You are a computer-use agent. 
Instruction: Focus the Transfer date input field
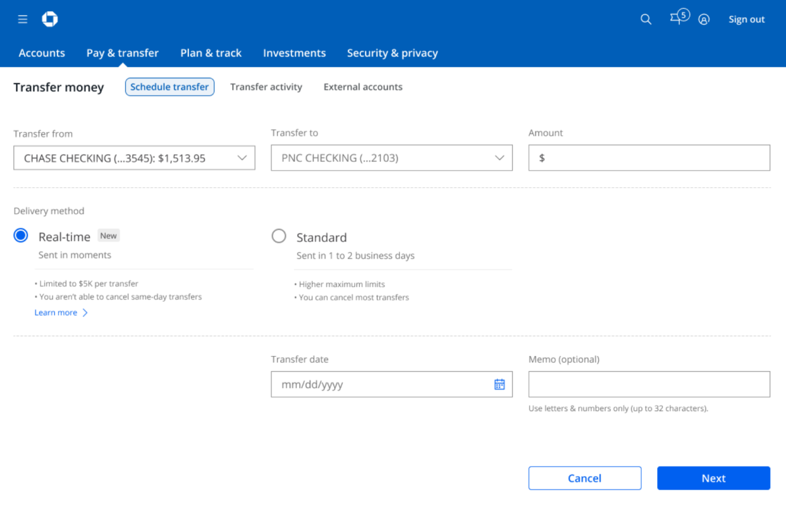point(392,384)
